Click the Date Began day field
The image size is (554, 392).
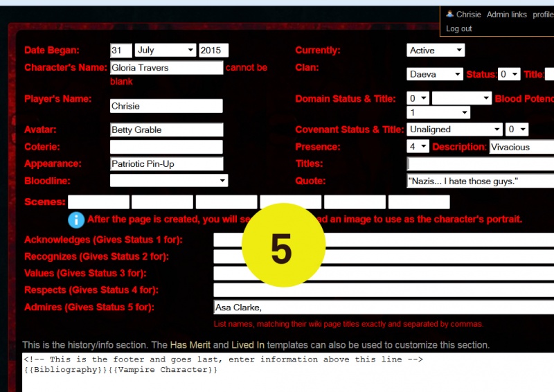[120, 50]
